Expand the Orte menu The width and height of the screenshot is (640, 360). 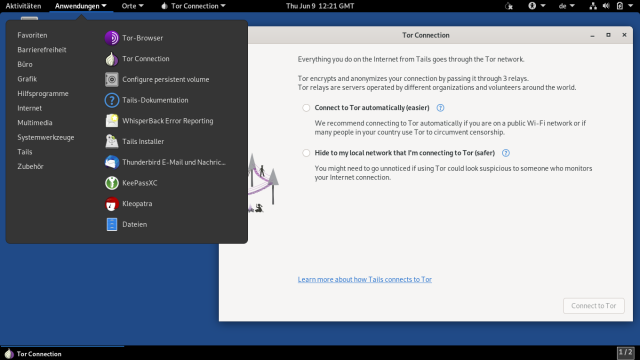tap(133, 6)
